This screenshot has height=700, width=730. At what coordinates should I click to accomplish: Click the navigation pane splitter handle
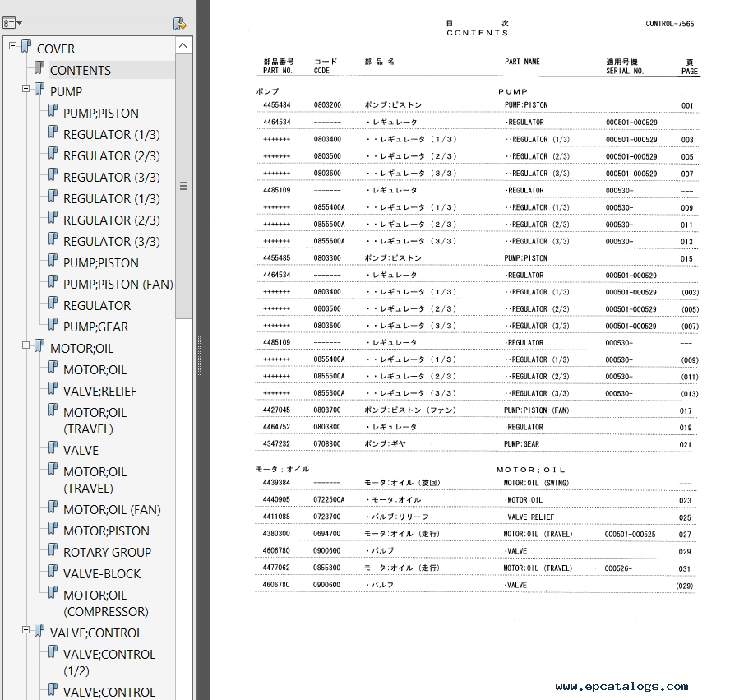click(x=200, y=356)
